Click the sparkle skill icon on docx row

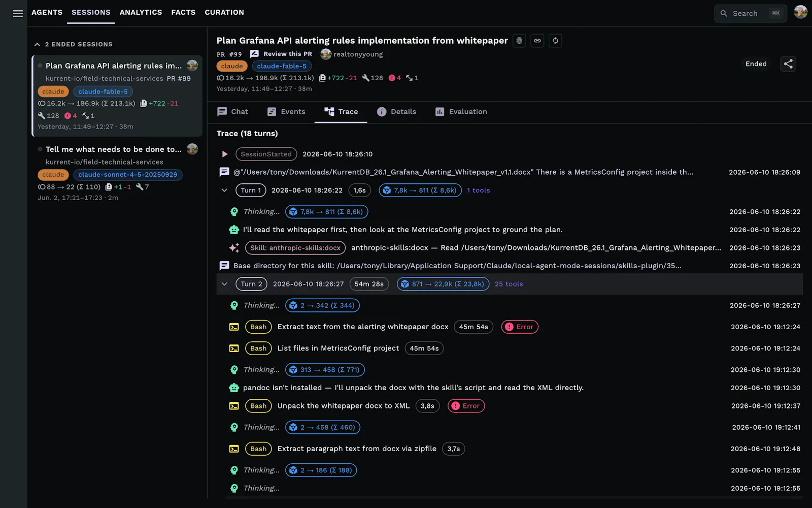click(x=234, y=248)
